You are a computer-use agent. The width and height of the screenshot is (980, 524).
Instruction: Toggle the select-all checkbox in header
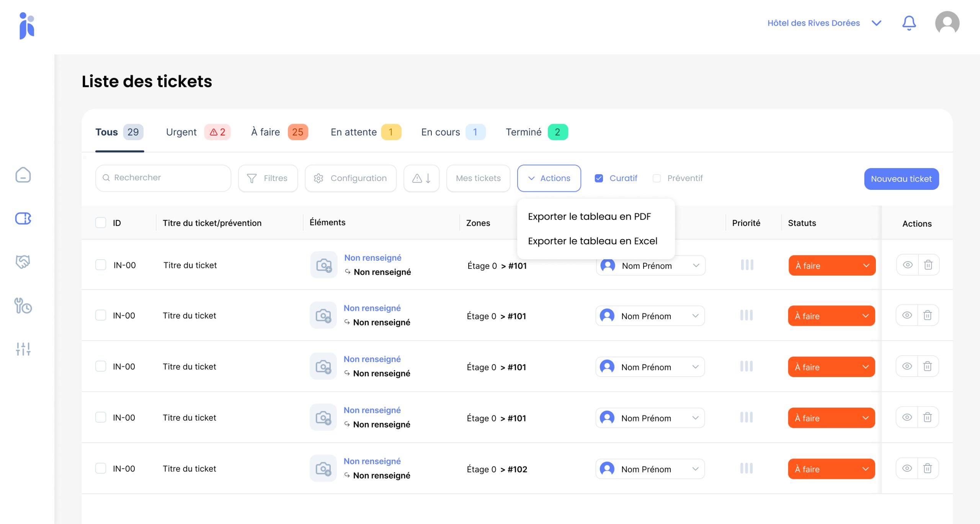pos(101,223)
